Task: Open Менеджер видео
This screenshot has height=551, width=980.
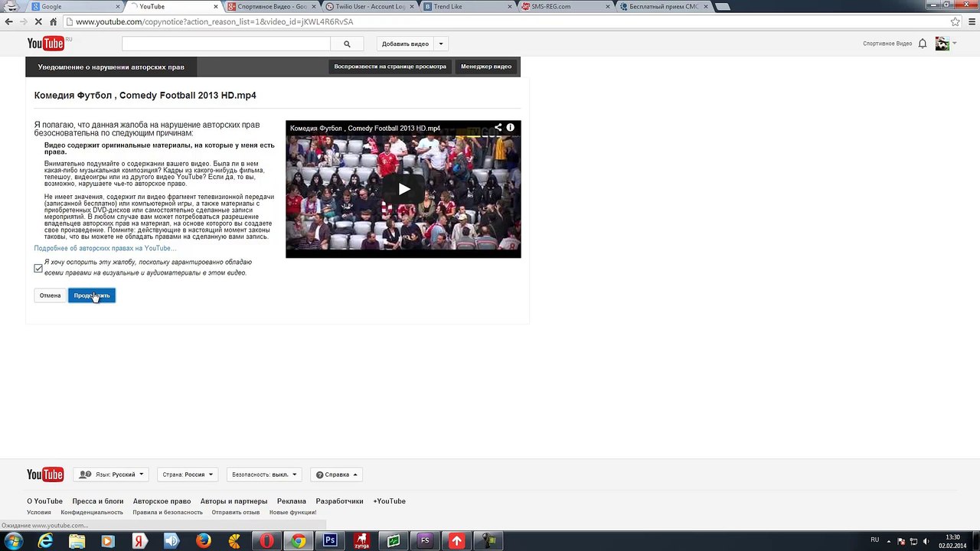Action: coord(486,67)
